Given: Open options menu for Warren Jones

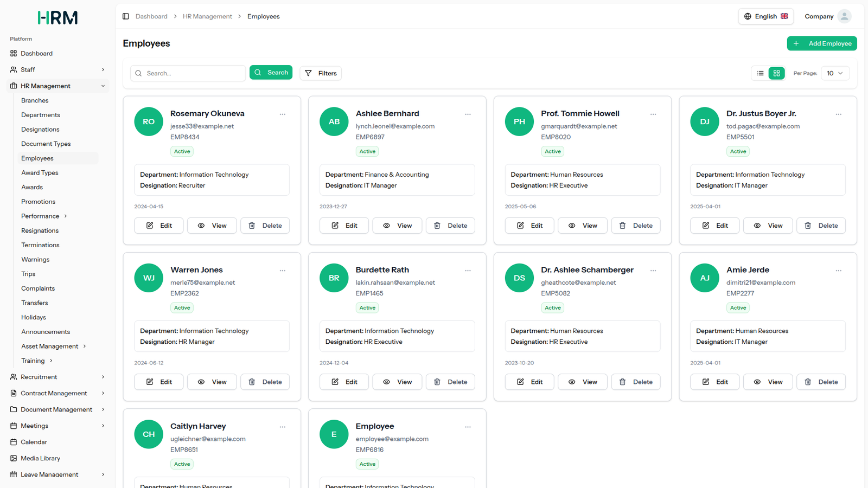Looking at the screenshot, I should tap(283, 271).
